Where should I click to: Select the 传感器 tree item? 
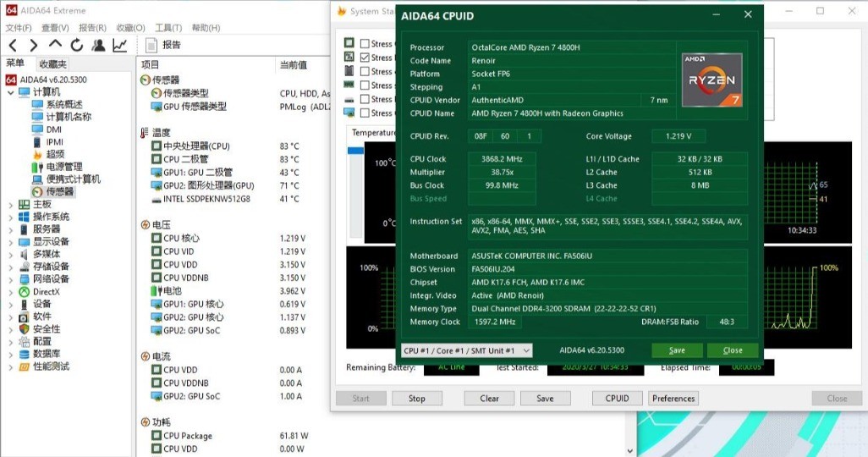(x=60, y=192)
